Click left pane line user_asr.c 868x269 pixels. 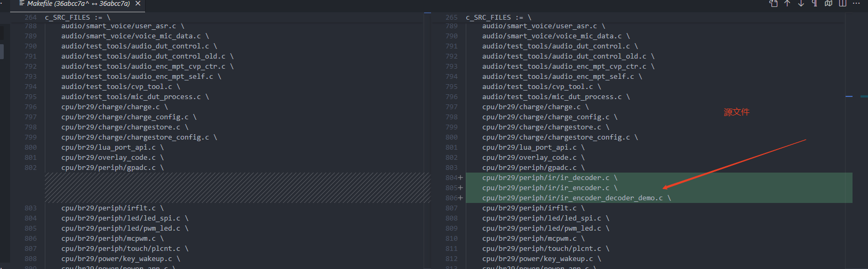(123, 26)
